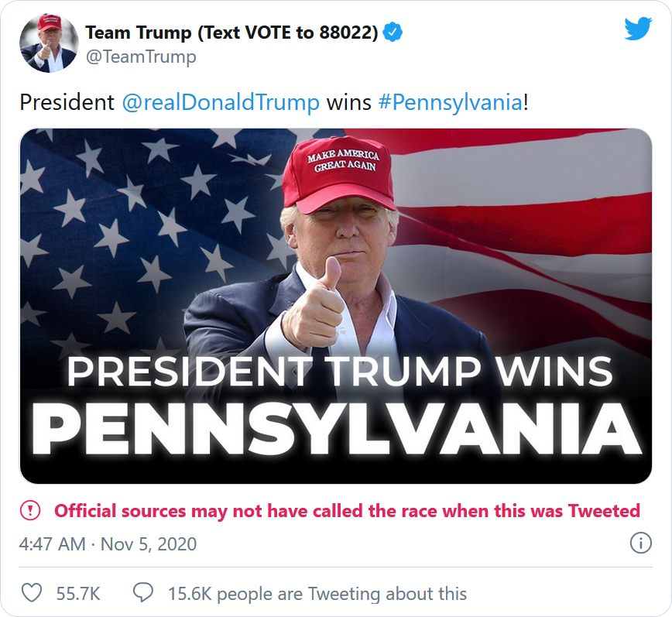Click the reply speech bubble icon

[x=142, y=593]
